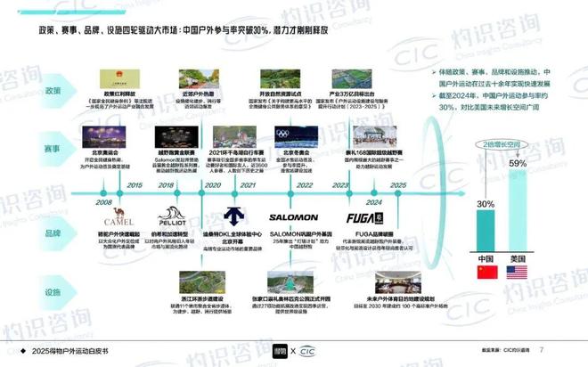Select the 品牌 row arrow label

point(56,233)
